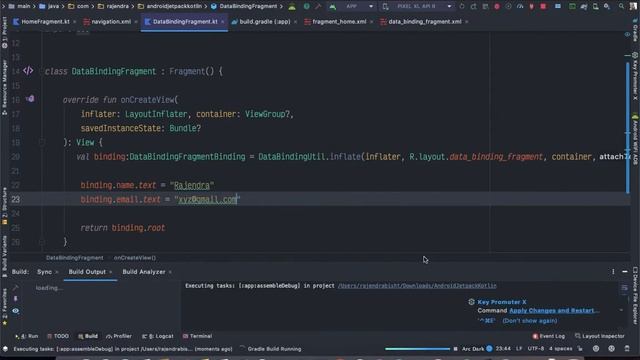Image resolution: width=640 pixels, height=360 pixels.
Task: Stop the Gradle build with stop square
Action: click(456, 349)
